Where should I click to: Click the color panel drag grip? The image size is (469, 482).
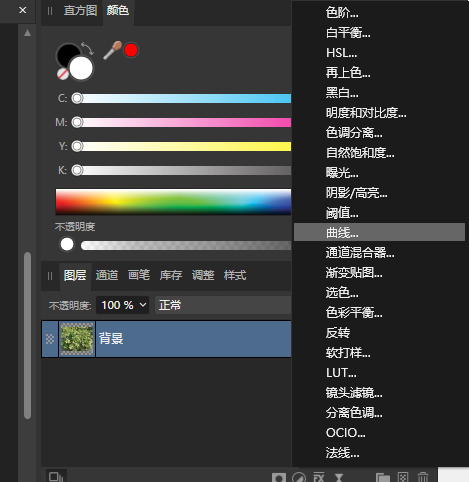50,11
